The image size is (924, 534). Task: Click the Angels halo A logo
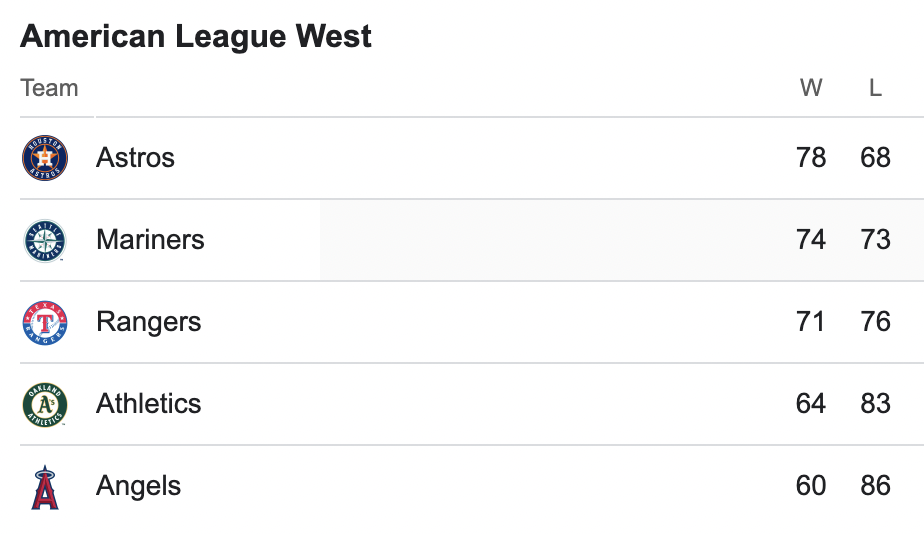click(45, 487)
